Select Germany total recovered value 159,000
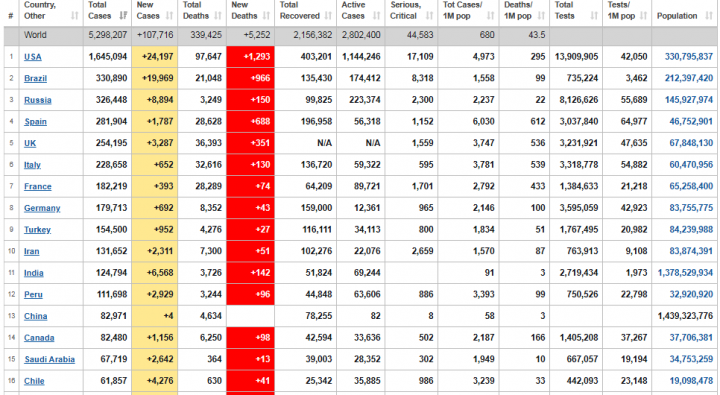The width and height of the screenshot is (720, 395). pyautogui.click(x=316, y=208)
